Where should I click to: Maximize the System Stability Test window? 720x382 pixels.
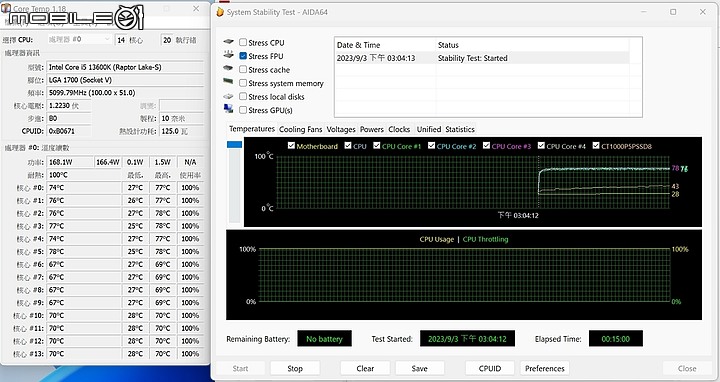point(673,12)
